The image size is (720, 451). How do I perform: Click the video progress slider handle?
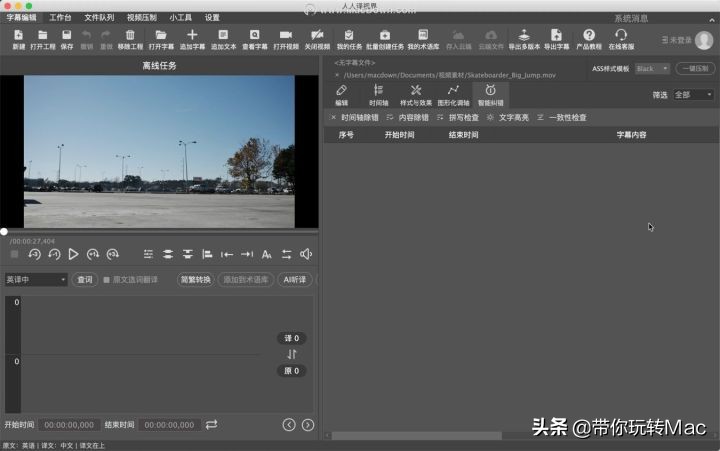[x=4, y=231]
